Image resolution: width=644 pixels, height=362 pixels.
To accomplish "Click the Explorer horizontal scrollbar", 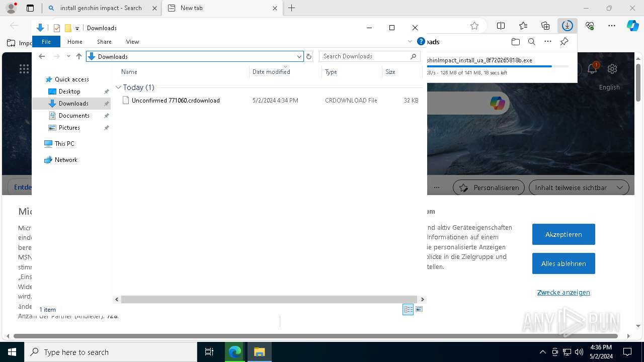I will (269, 299).
